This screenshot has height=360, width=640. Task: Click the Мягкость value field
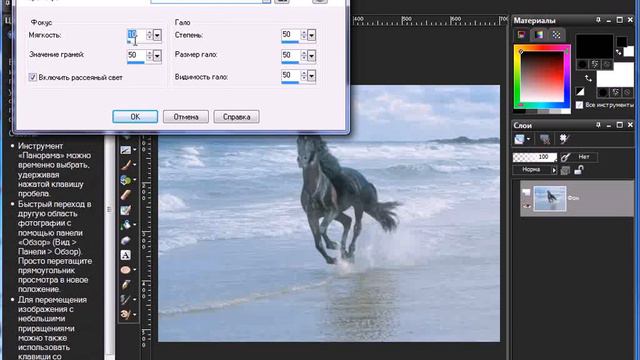[x=136, y=35]
